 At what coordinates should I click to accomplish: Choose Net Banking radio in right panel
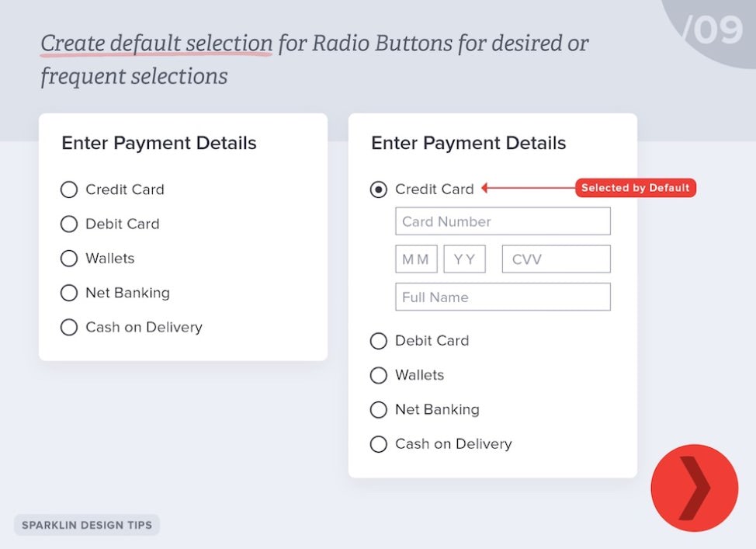379,409
